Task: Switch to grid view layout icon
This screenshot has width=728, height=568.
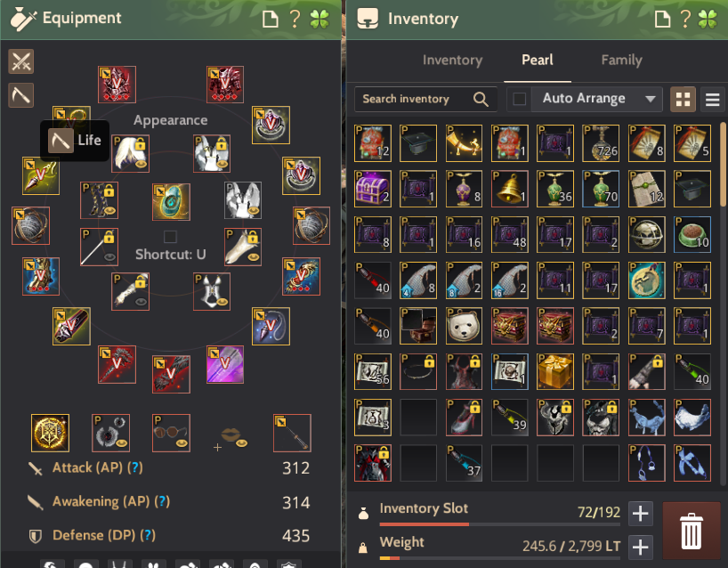Action: pyautogui.click(x=683, y=99)
